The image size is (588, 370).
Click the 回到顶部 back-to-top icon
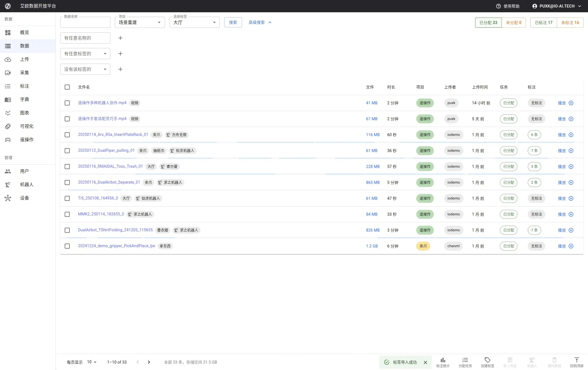(577, 360)
